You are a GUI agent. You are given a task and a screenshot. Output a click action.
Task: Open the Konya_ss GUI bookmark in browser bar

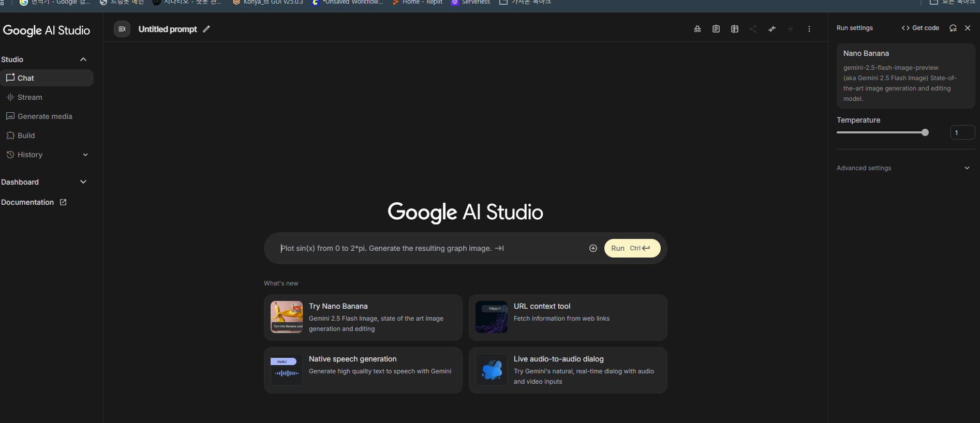click(x=268, y=2)
